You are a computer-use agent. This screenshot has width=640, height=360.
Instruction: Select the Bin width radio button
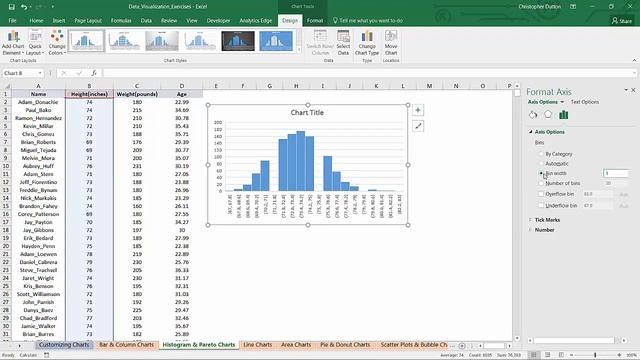(541, 173)
